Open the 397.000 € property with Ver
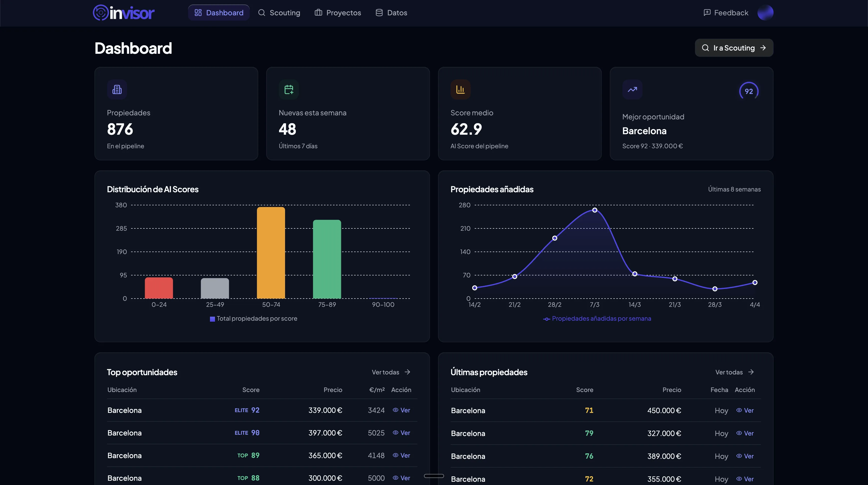 coord(401,433)
